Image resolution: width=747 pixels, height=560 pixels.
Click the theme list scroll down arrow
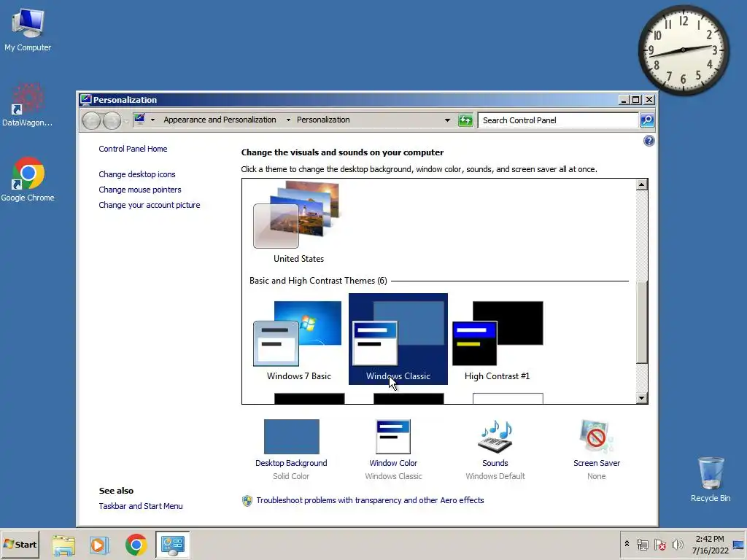(642, 398)
